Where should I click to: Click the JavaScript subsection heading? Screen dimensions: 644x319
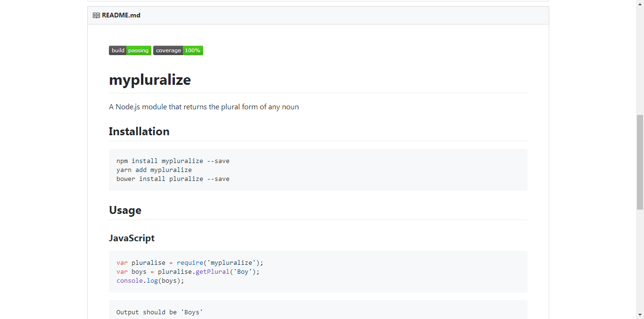pyautogui.click(x=132, y=238)
